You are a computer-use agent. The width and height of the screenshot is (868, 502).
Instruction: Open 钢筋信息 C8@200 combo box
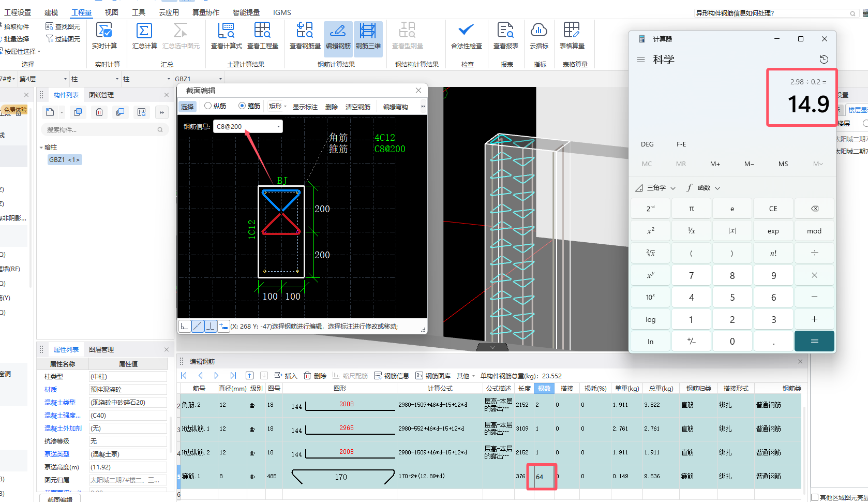point(248,126)
